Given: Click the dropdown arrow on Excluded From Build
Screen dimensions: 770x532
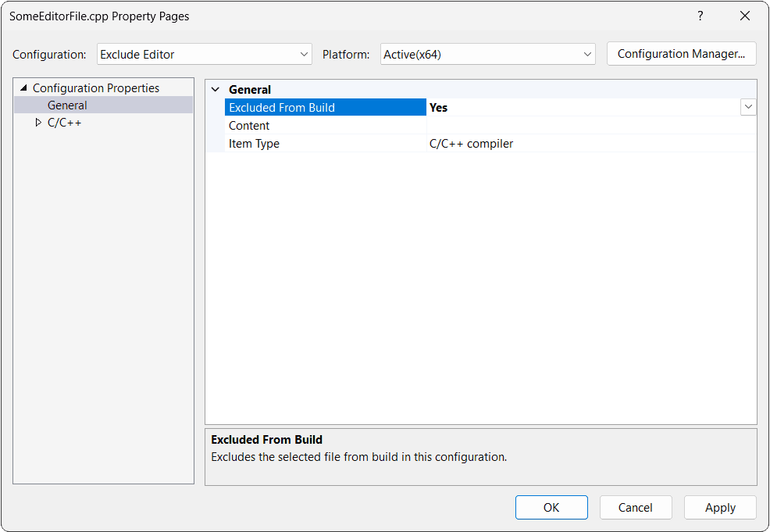Looking at the screenshot, I should (x=748, y=107).
